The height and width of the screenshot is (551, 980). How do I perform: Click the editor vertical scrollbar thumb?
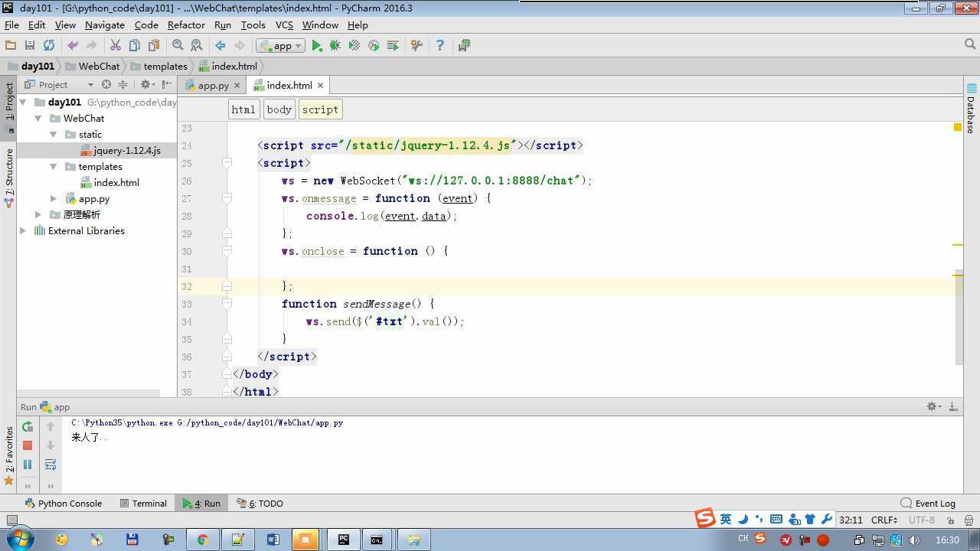click(958, 317)
